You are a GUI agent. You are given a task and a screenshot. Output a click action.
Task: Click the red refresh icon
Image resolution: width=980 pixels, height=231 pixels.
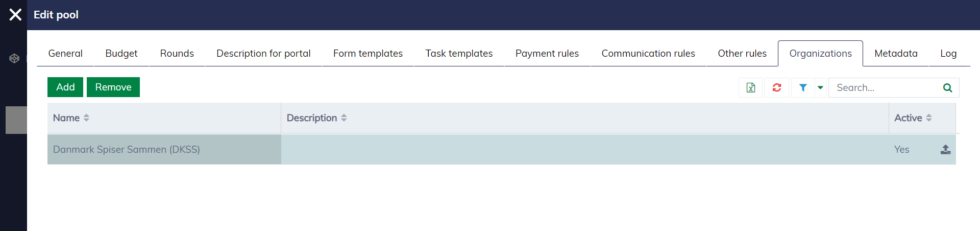tap(776, 88)
